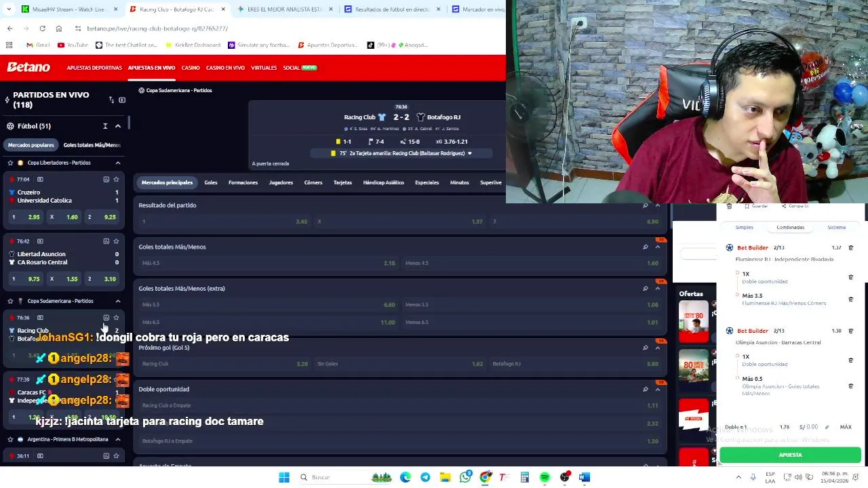Viewport: 868px width, 488px height.
Task: Click the sort icon next to Fútbol (51)
Action: [105, 126]
